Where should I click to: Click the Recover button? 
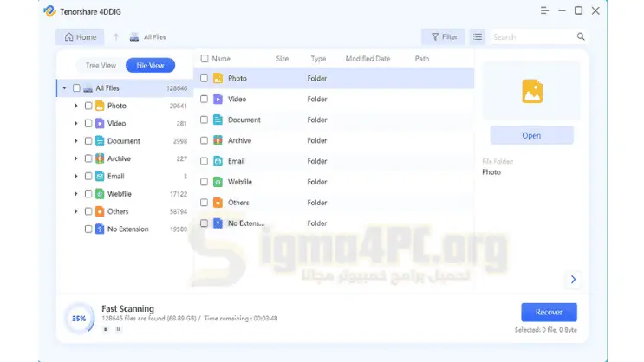[549, 313]
